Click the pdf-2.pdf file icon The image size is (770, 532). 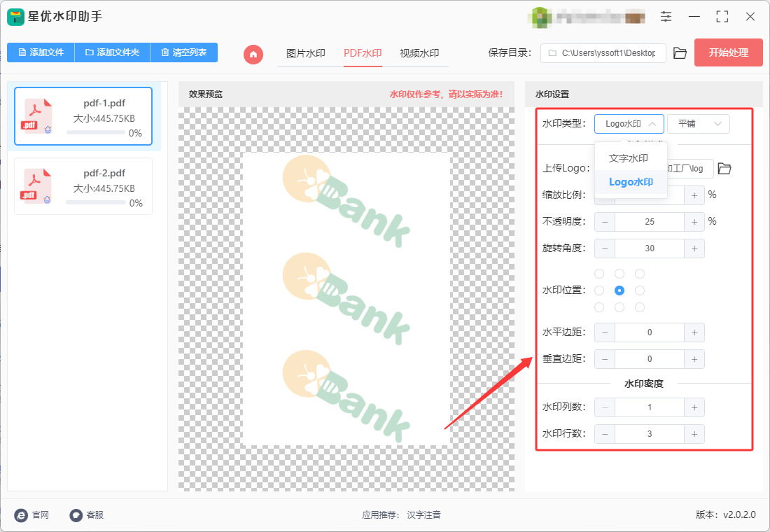tap(36, 186)
